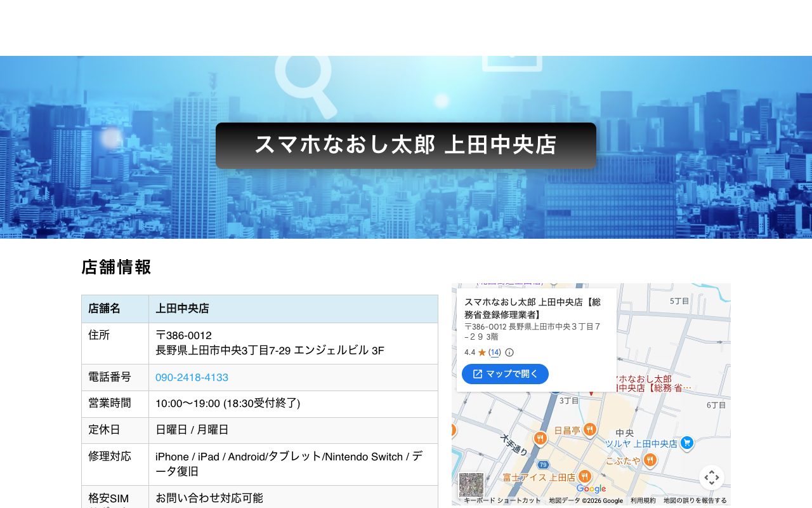Click the 日昌亭 restaurant pin icon

[x=590, y=429]
